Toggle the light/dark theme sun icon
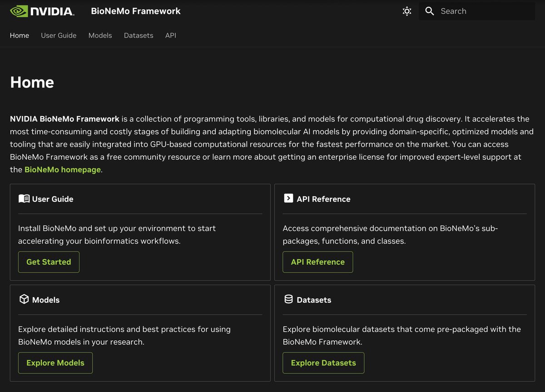The image size is (545, 392). point(407,11)
